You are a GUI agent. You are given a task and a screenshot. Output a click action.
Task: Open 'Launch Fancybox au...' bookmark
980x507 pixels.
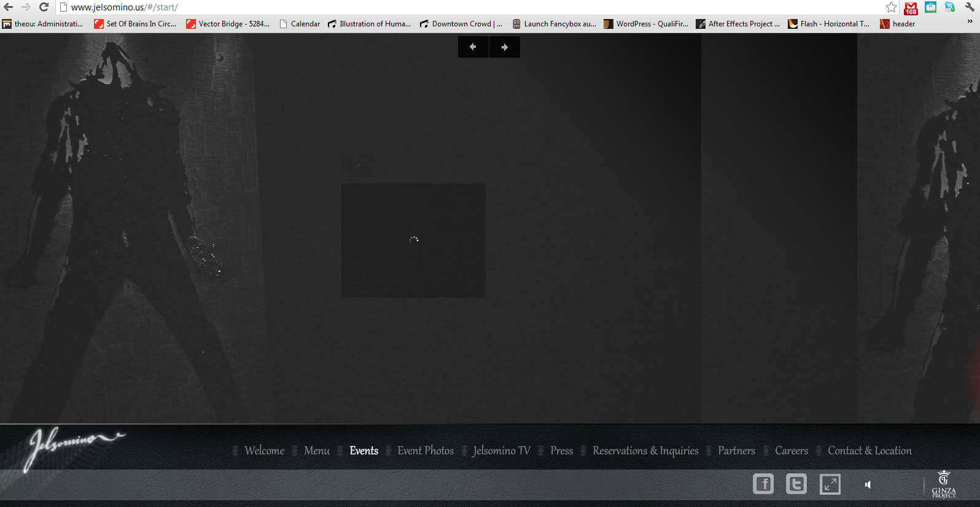click(554, 24)
